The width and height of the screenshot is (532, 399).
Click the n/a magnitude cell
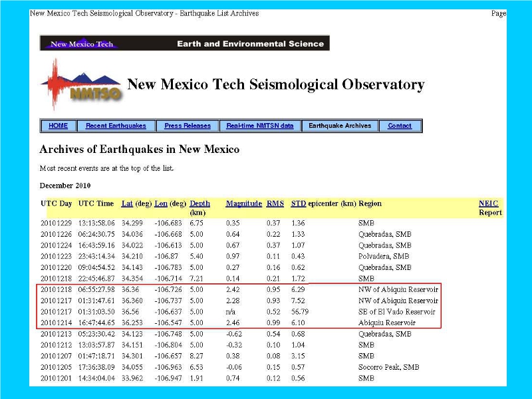coord(231,312)
